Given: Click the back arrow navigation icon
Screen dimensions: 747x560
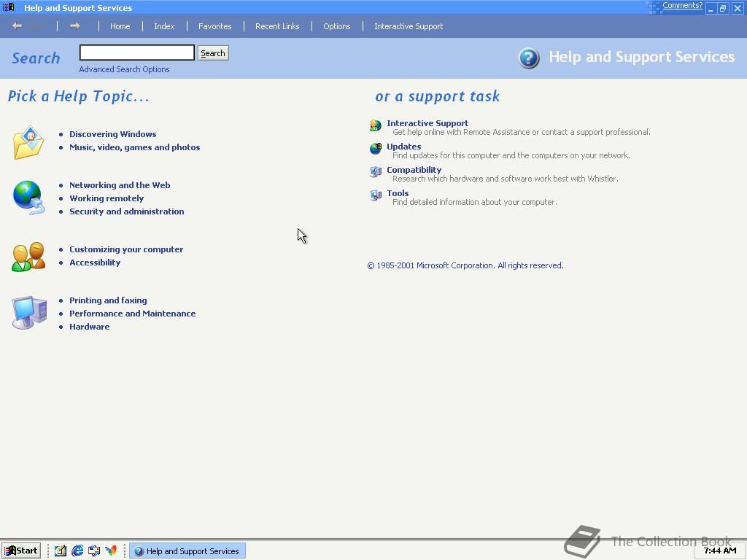Looking at the screenshot, I should pos(18,26).
